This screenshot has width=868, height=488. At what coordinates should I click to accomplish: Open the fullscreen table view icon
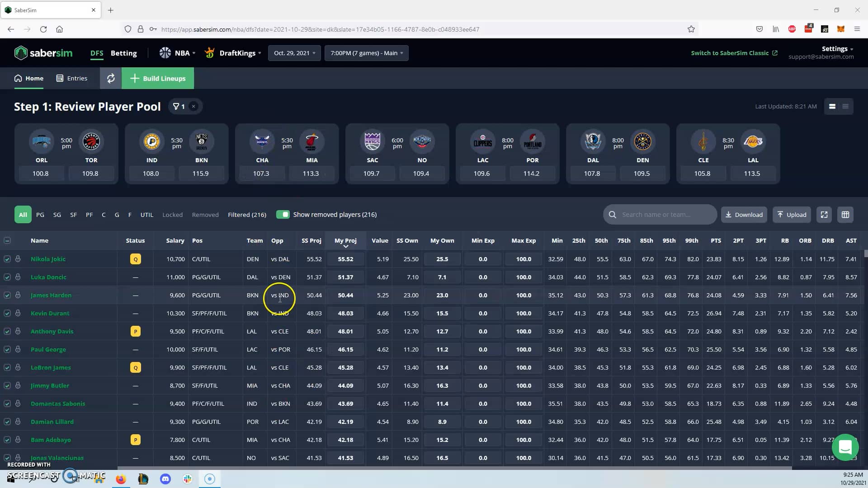click(824, 215)
